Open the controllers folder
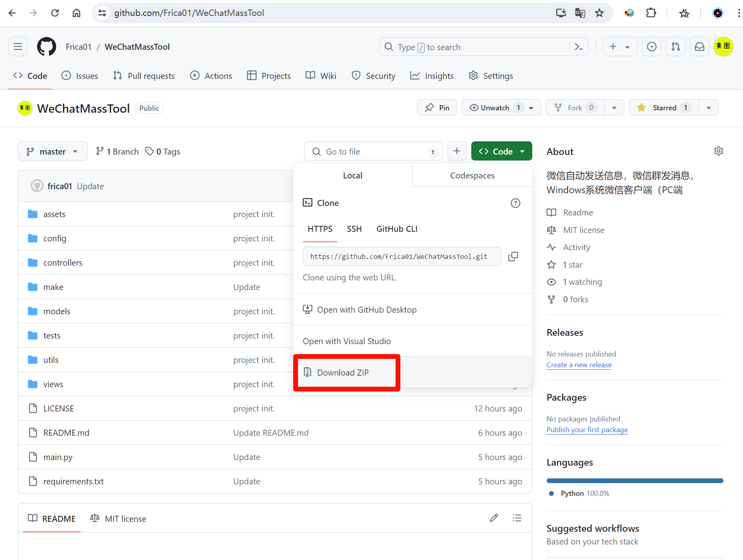 [x=63, y=263]
